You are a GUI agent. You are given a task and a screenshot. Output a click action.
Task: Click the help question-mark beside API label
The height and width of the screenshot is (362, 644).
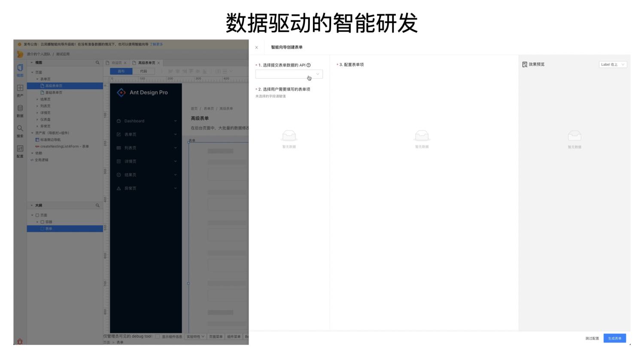point(309,65)
